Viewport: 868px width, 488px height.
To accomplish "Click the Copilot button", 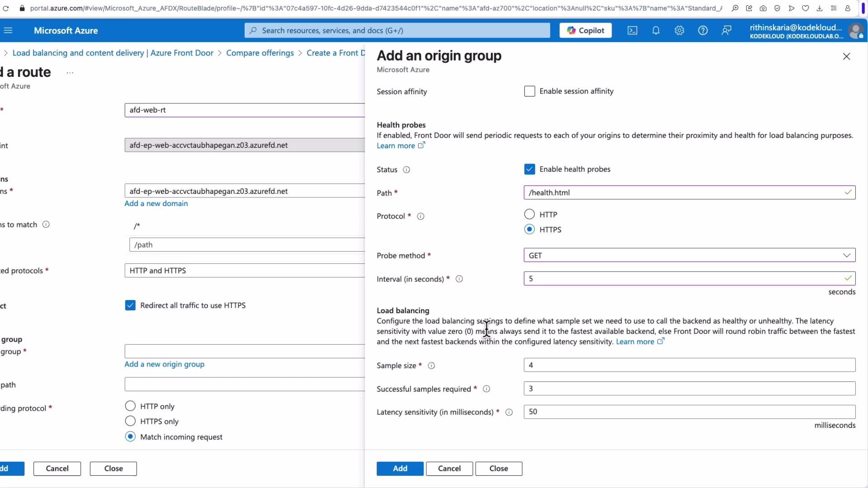I will (585, 30).
